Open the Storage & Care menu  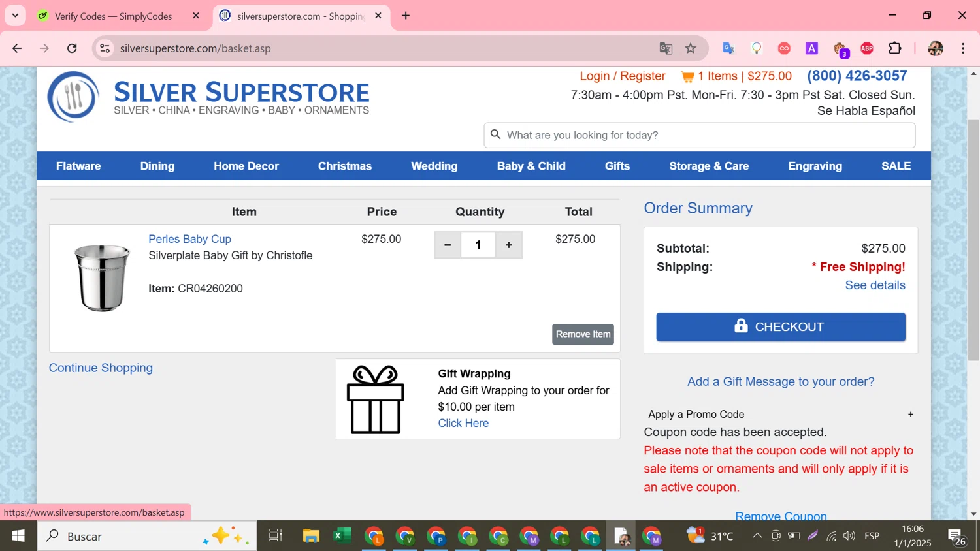(x=709, y=166)
